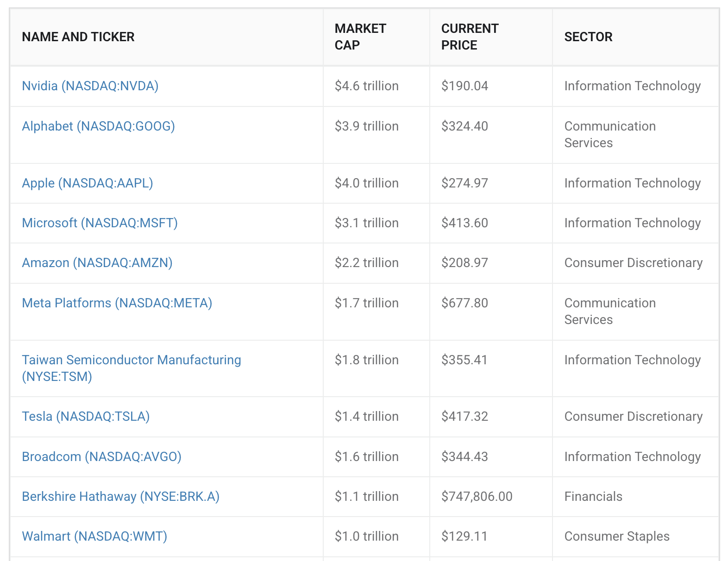Select Communication Services in the Meta Platforms row
The height and width of the screenshot is (561, 728).
pyautogui.click(x=610, y=312)
